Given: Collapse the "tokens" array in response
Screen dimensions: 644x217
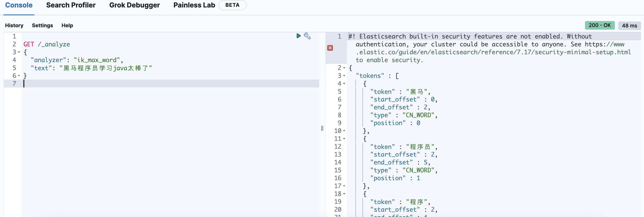Looking at the screenshot, I should coord(344,76).
